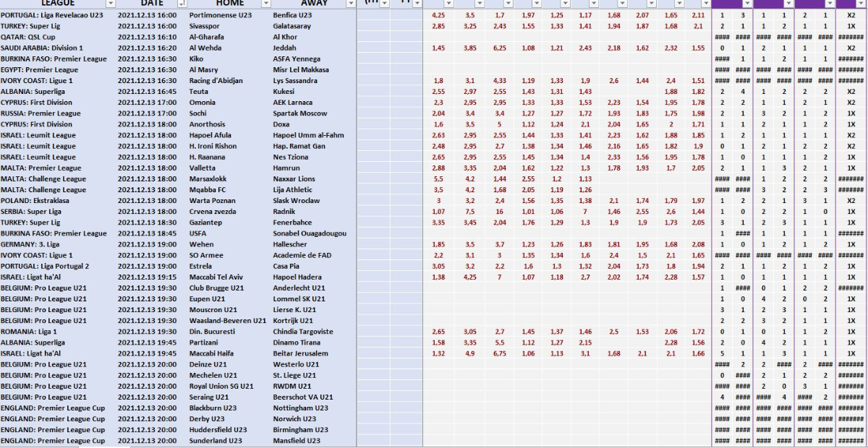Select the Sunderland U23 home cell
This screenshot has height=448, width=868.
[x=218, y=441]
